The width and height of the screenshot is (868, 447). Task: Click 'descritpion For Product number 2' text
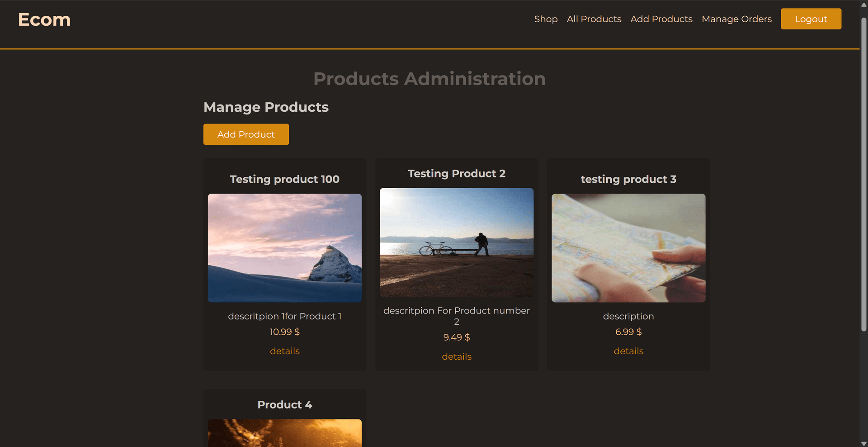457,316
